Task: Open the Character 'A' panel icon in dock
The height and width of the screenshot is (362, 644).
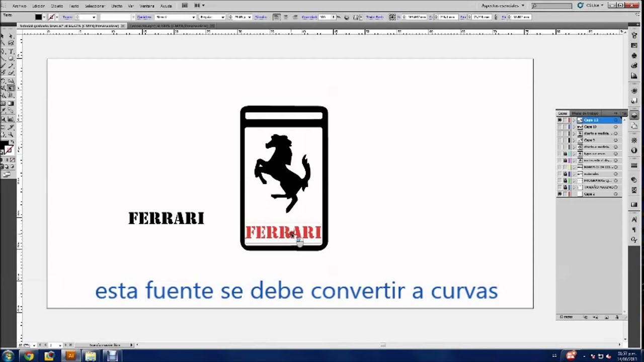Action: coord(634,220)
